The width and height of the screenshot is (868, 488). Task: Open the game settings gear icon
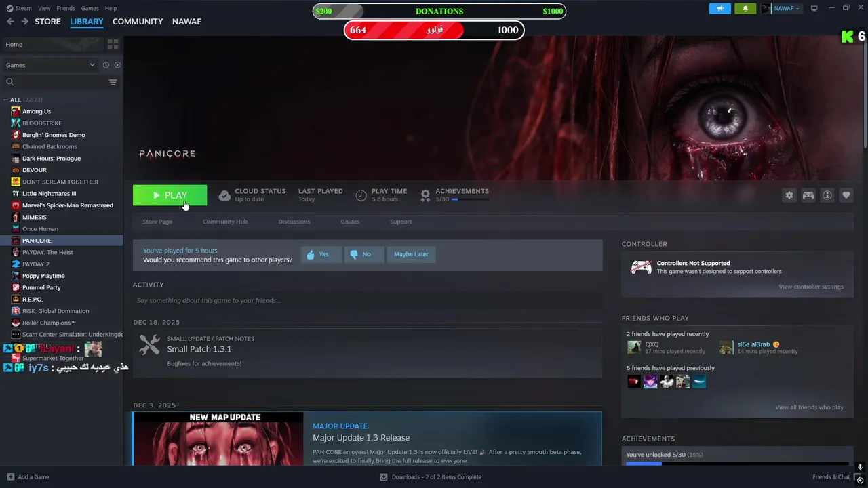coord(789,195)
